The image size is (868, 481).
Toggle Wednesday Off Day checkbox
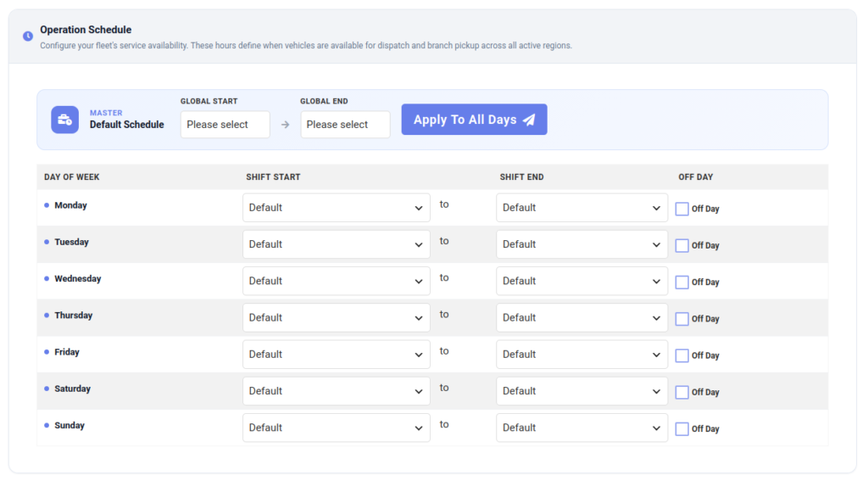tap(682, 282)
